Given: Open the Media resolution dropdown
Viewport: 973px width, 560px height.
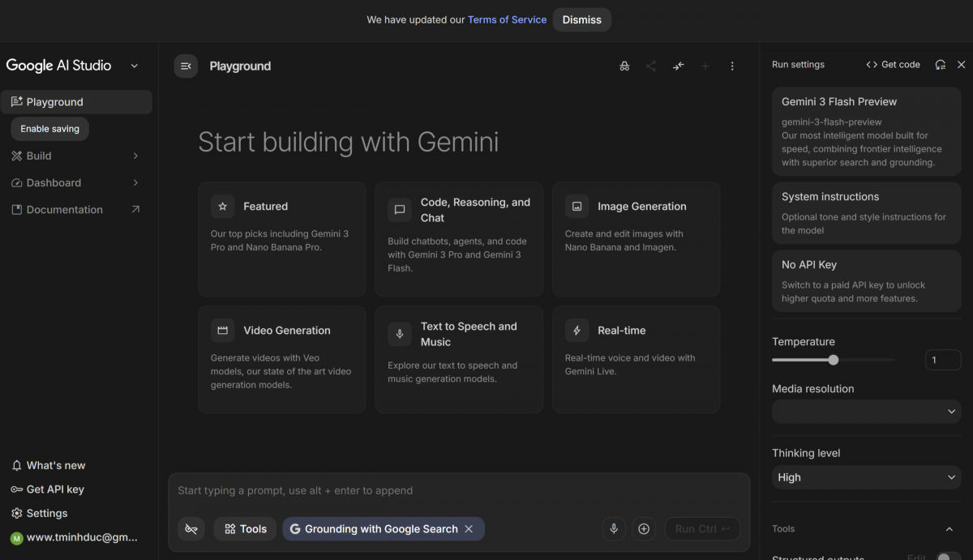Looking at the screenshot, I should (866, 412).
